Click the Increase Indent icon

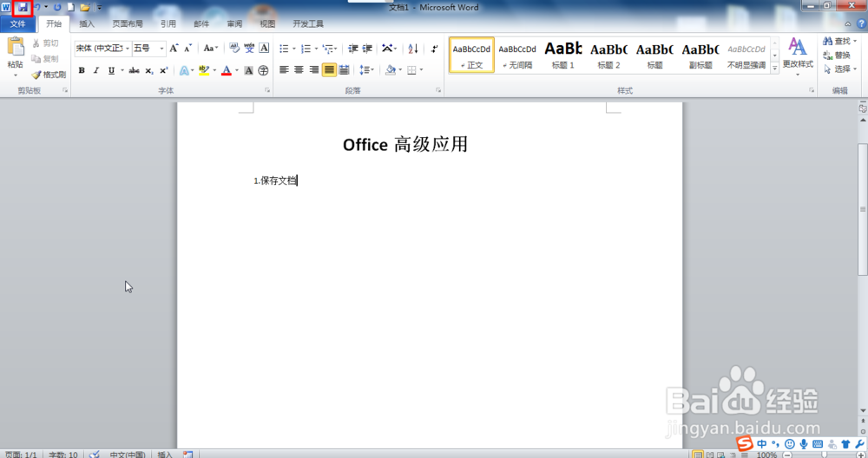click(367, 49)
